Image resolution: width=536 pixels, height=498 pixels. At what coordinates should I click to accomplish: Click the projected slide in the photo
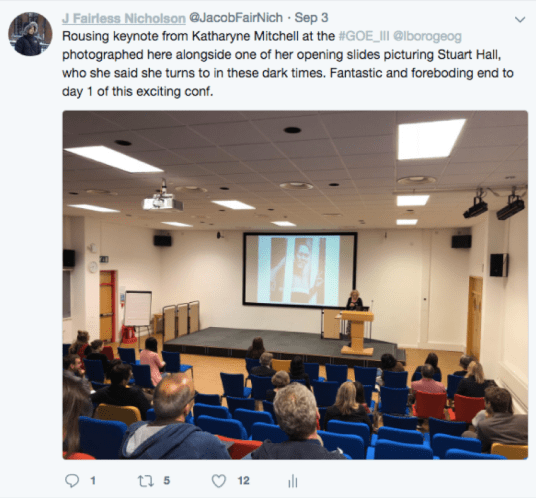300,269
